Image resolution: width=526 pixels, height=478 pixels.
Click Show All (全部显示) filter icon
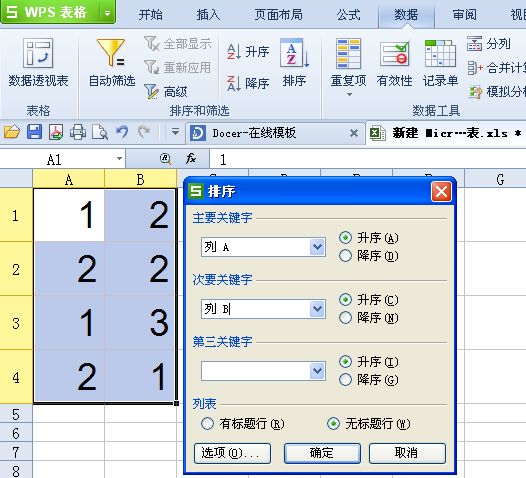tap(152, 44)
